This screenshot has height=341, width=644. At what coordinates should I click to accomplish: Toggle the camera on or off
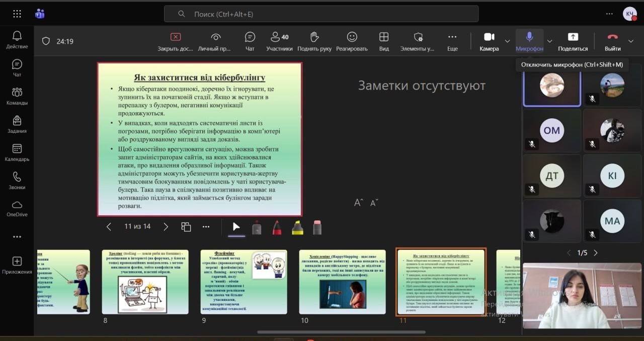pos(489,41)
